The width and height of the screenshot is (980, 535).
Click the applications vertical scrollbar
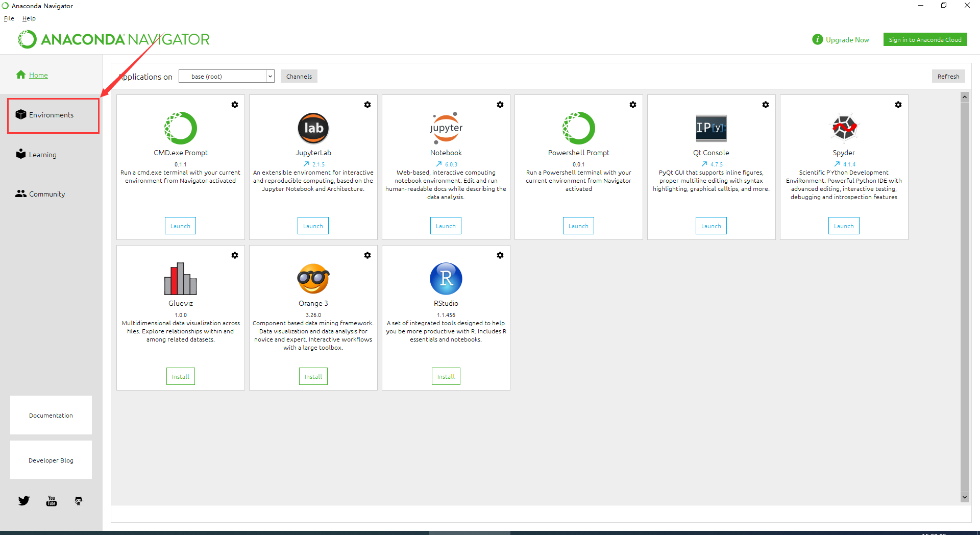pos(965,296)
